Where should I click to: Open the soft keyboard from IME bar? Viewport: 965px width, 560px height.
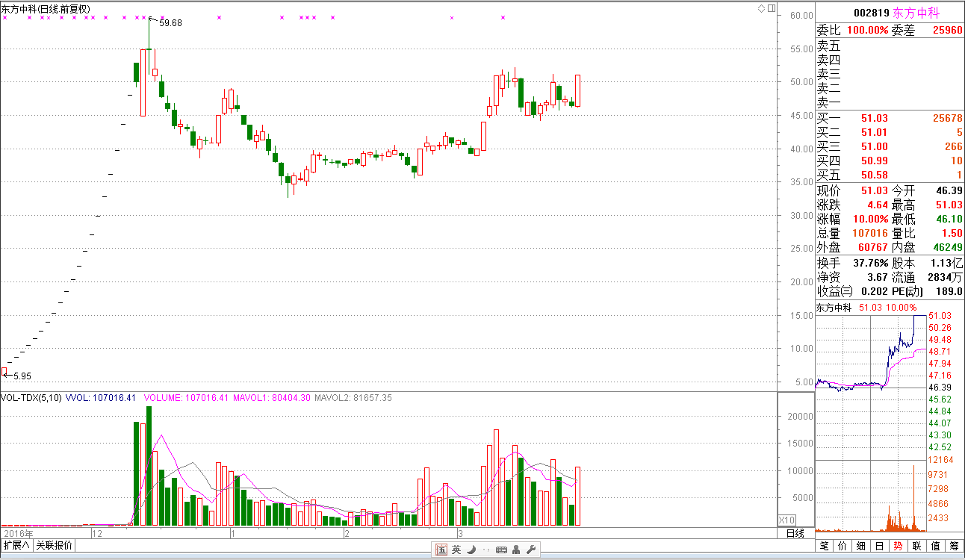pos(500,550)
